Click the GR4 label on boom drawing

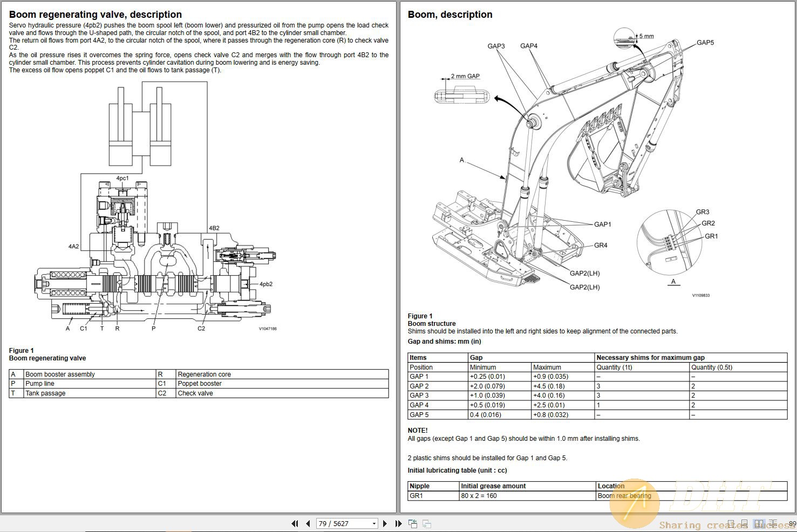pyautogui.click(x=601, y=245)
